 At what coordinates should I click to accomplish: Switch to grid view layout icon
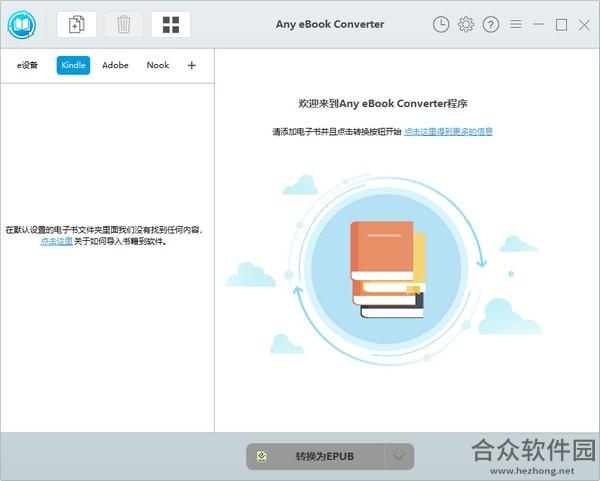click(x=171, y=24)
